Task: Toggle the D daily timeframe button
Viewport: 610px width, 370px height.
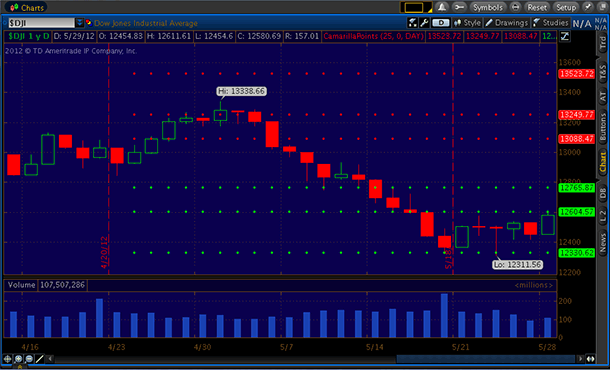Action: click(441, 23)
